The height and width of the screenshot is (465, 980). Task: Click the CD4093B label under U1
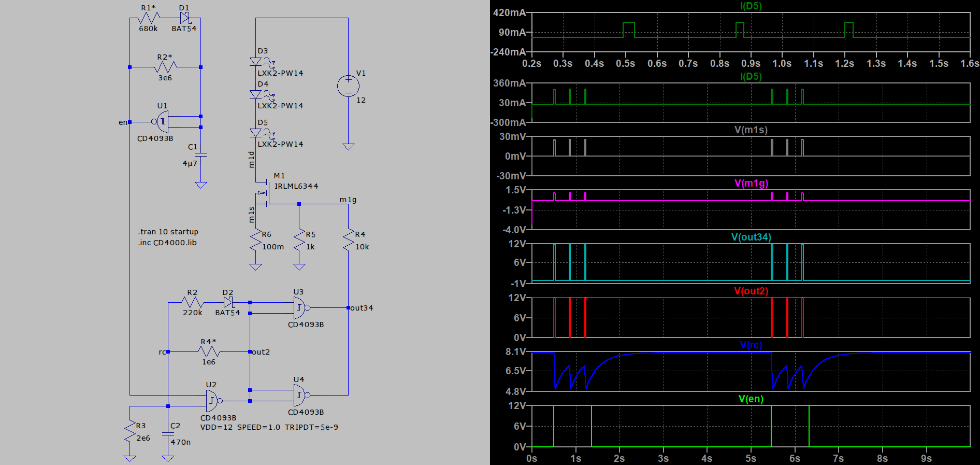[155, 139]
